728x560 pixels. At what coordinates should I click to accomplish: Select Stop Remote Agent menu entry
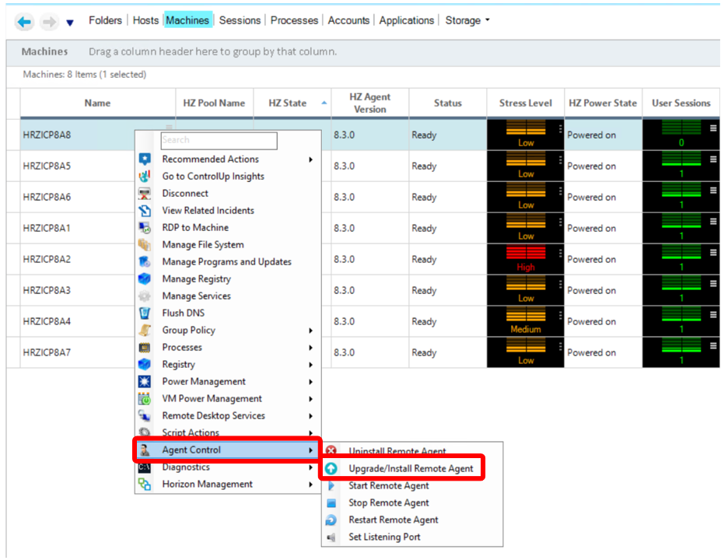pyautogui.click(x=388, y=503)
